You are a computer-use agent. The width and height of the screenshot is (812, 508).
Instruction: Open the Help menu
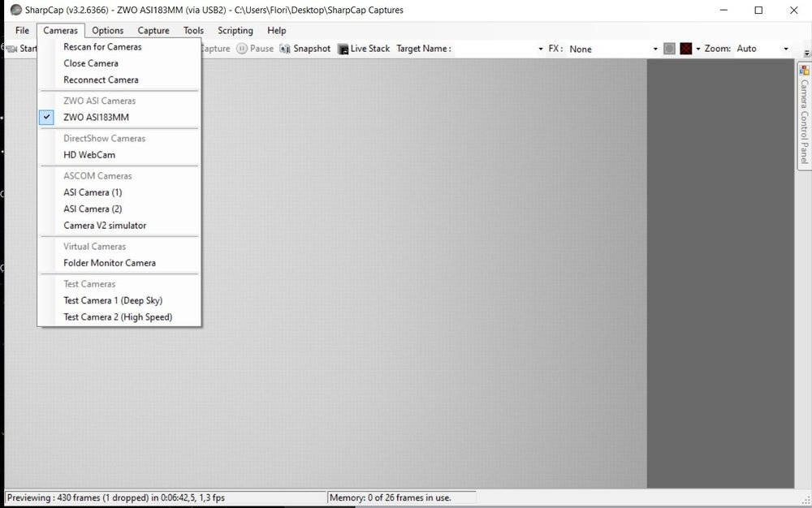pos(277,31)
